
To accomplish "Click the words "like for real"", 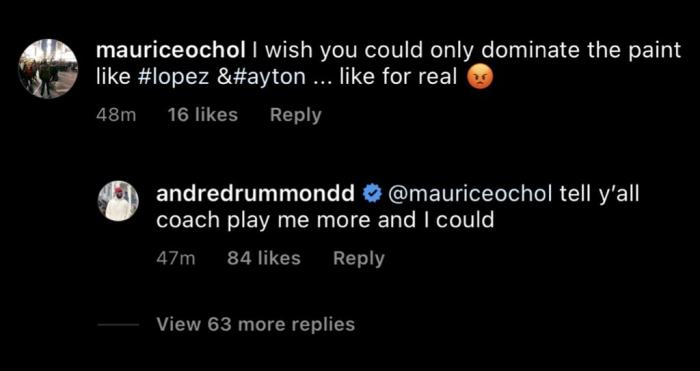I will [398, 78].
